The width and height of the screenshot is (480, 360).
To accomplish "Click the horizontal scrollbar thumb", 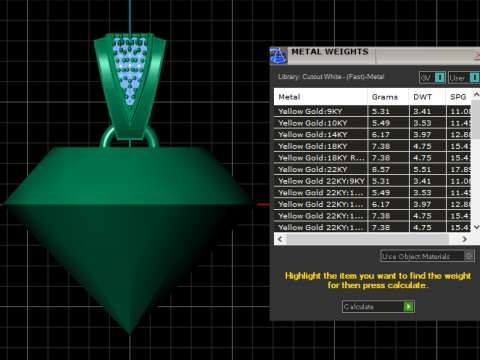I will click(367, 239).
